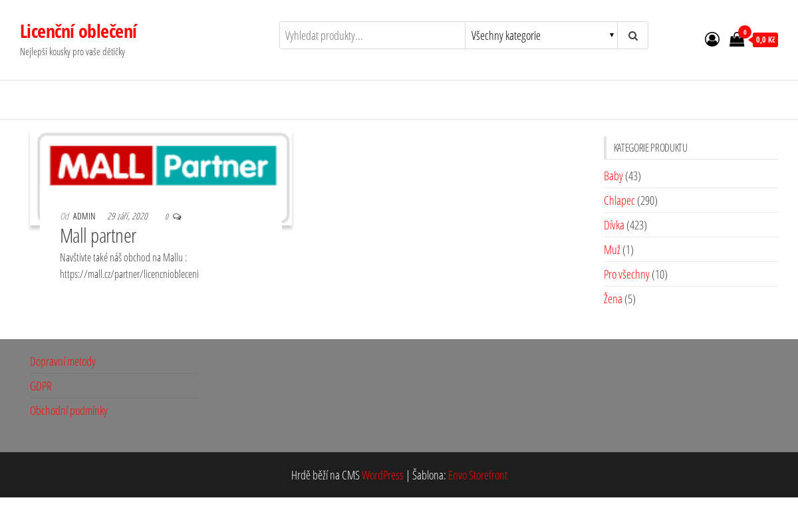
Task: Click the magnifier search button
Action: pos(633,35)
